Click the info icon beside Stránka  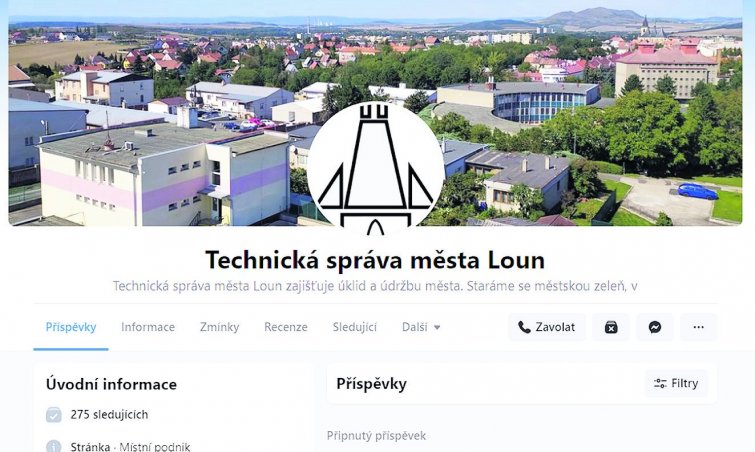tap(53, 446)
